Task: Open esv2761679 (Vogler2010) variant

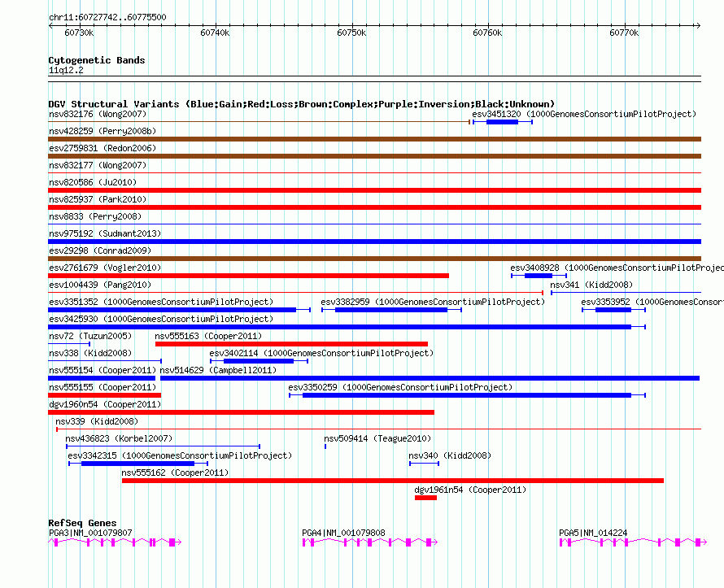Action: click(105, 268)
